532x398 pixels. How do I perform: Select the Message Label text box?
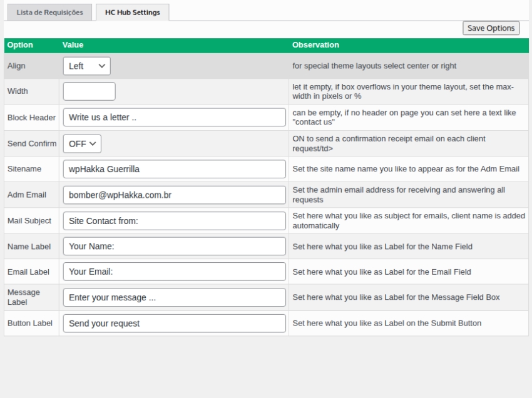[174, 297]
